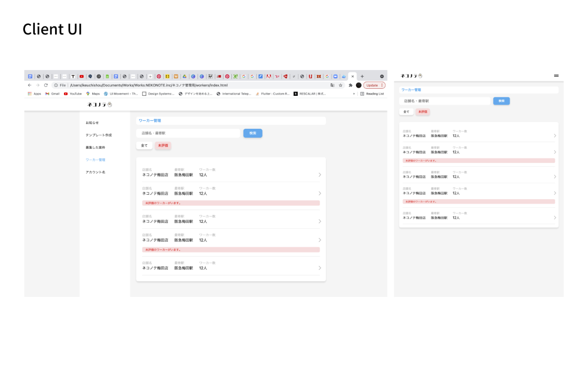Open お知らせ in the sidebar
The height and width of the screenshot is (367, 588).
(x=92, y=123)
